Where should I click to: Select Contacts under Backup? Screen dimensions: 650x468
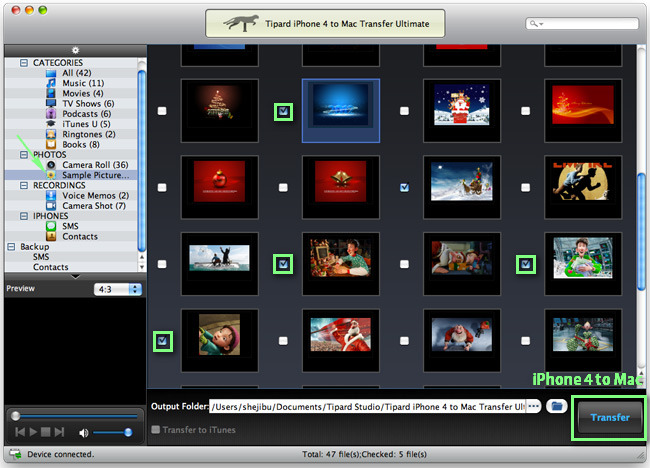click(x=51, y=267)
